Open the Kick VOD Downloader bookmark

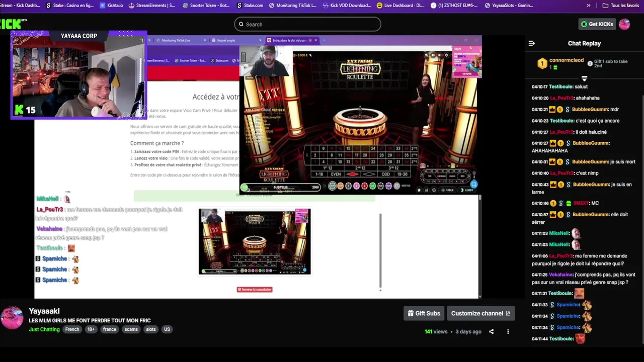tap(347, 6)
